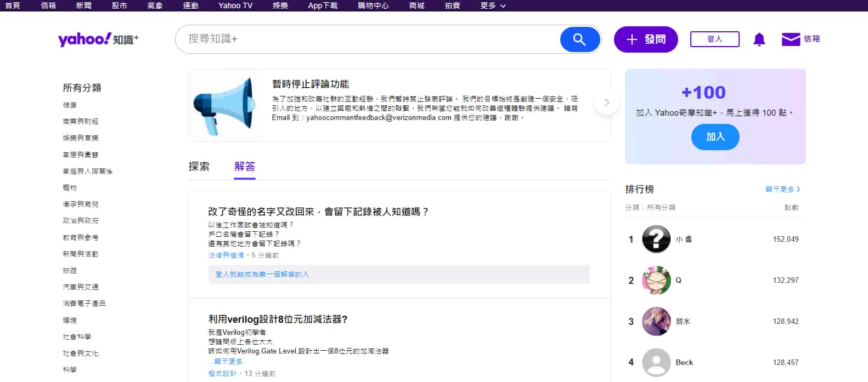Screen dimensions: 868x382
Task: Select 汽車與交通 category
Action: pos(81,287)
